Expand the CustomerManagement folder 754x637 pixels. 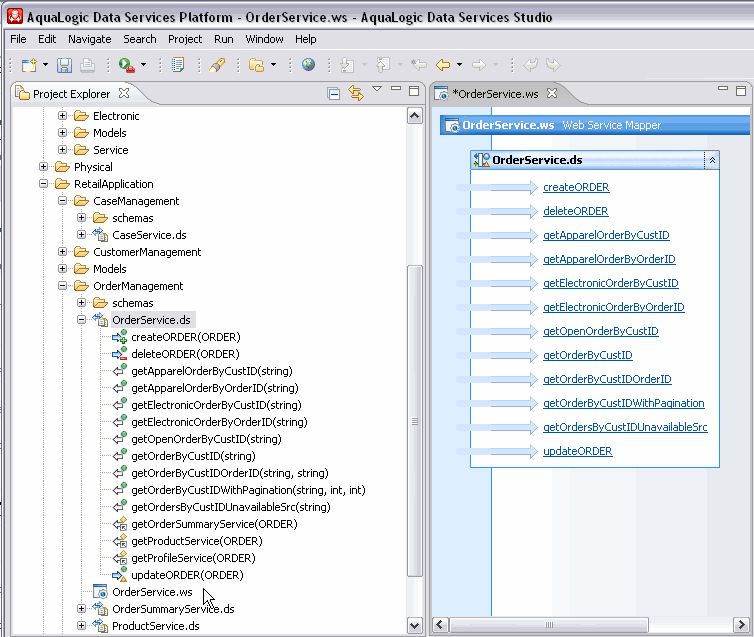[x=63, y=251]
